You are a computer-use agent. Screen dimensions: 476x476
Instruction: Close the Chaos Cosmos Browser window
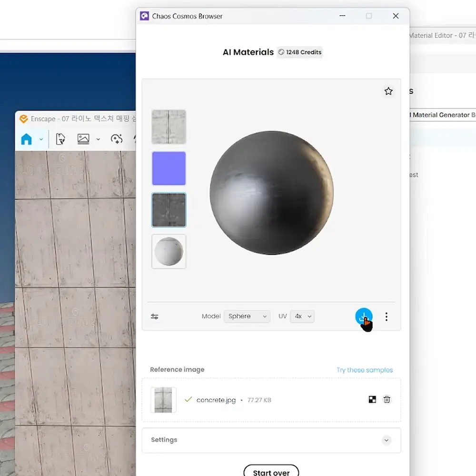click(x=396, y=16)
